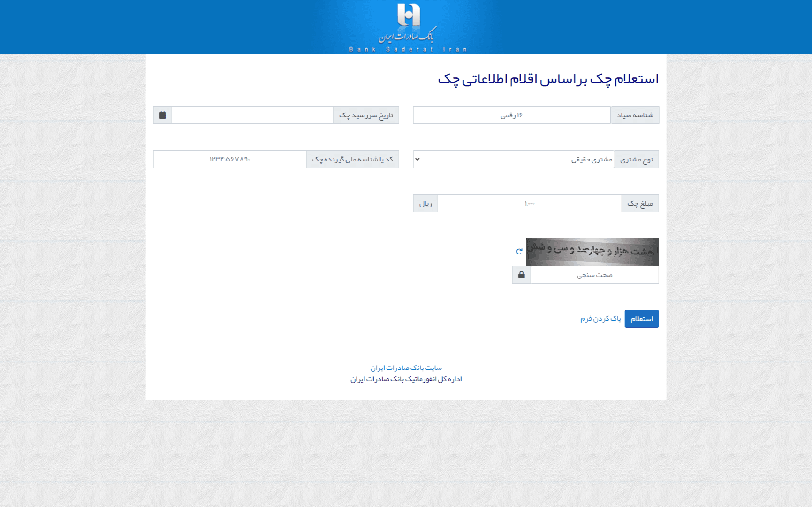Focus the Sayad ID 16-digit input field
Screen dimensions: 812x507
(512, 115)
